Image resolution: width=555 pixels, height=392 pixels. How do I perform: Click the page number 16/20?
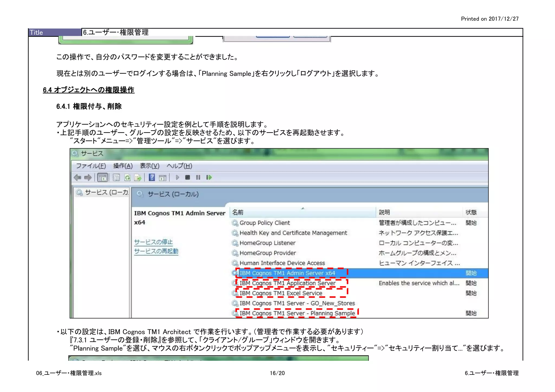(x=277, y=373)
